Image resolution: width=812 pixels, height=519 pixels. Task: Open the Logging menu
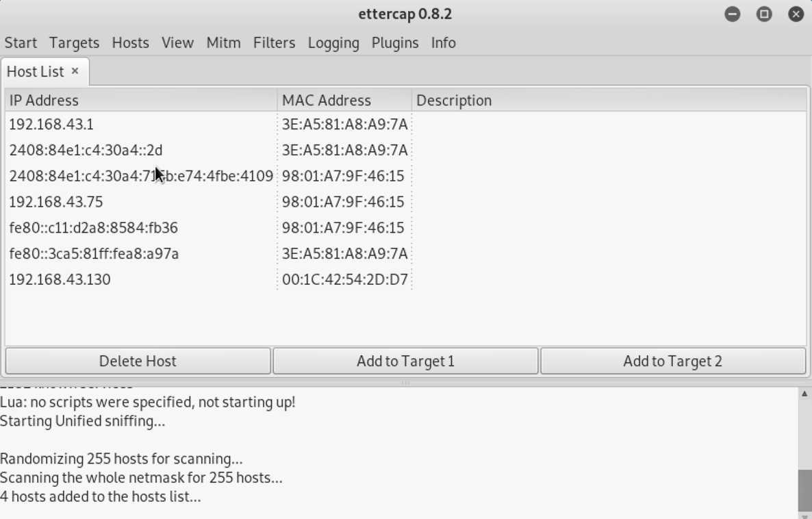coord(333,42)
